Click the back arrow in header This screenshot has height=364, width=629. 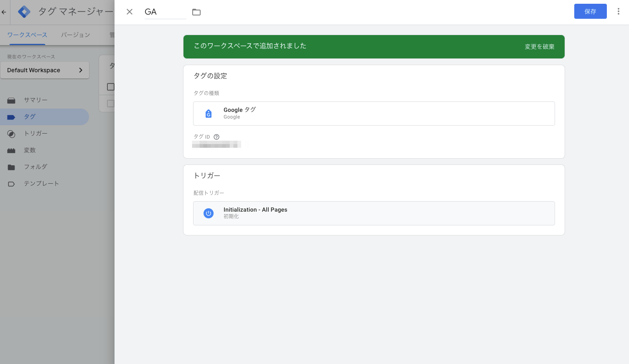pyautogui.click(x=4, y=12)
